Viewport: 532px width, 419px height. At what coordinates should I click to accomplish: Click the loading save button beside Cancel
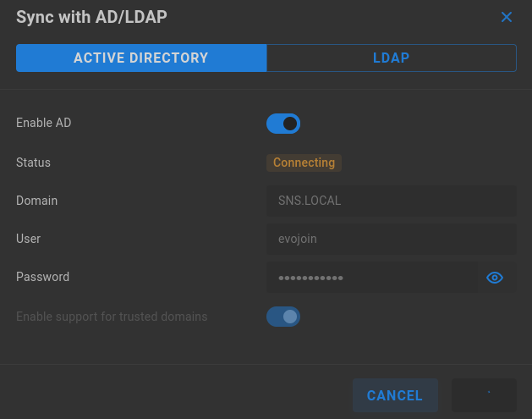click(484, 395)
